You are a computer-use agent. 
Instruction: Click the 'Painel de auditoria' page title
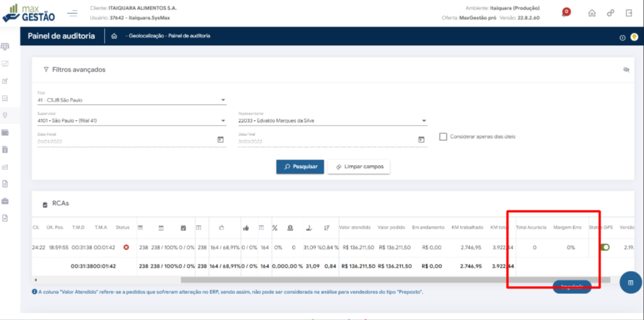[61, 36]
